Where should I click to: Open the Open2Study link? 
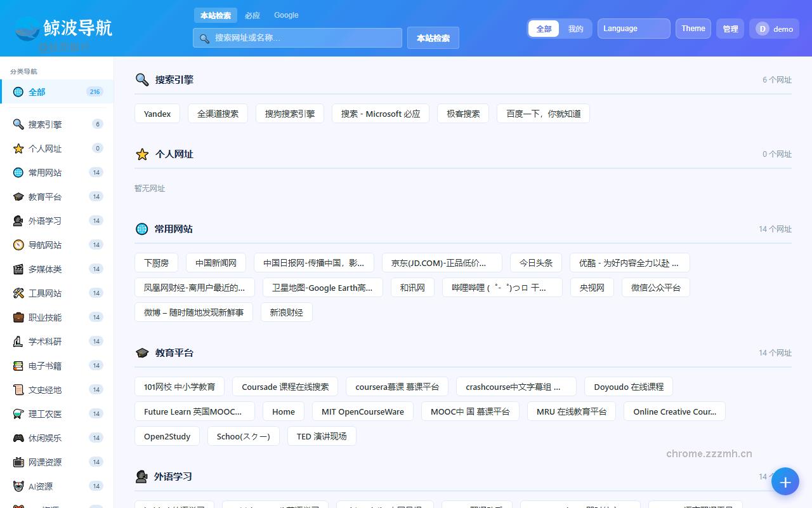[167, 436]
